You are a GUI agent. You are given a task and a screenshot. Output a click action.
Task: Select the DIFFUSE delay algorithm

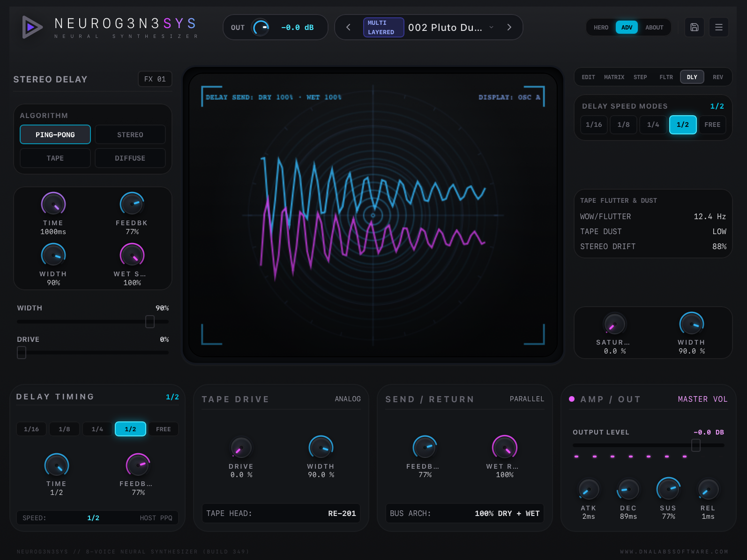(x=130, y=158)
